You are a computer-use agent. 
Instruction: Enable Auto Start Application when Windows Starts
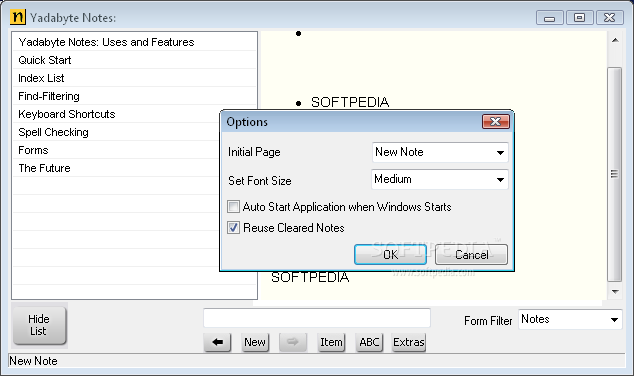[233, 207]
